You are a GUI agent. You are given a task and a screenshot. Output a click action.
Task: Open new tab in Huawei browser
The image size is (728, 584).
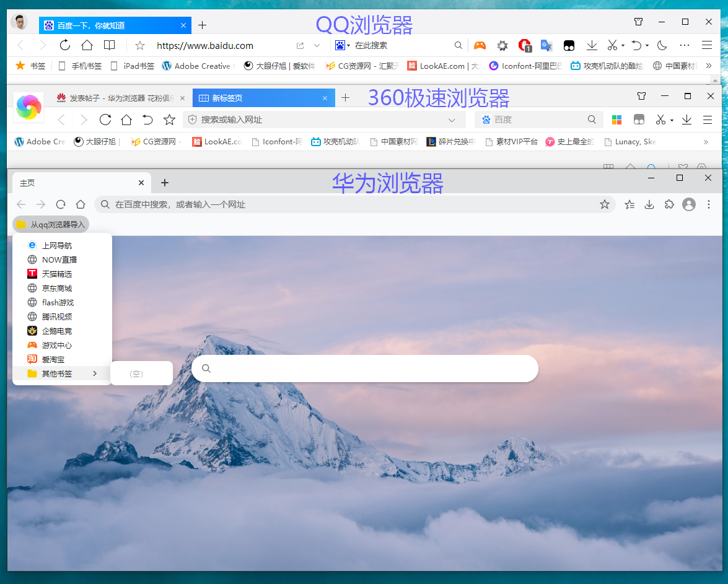coord(164,183)
